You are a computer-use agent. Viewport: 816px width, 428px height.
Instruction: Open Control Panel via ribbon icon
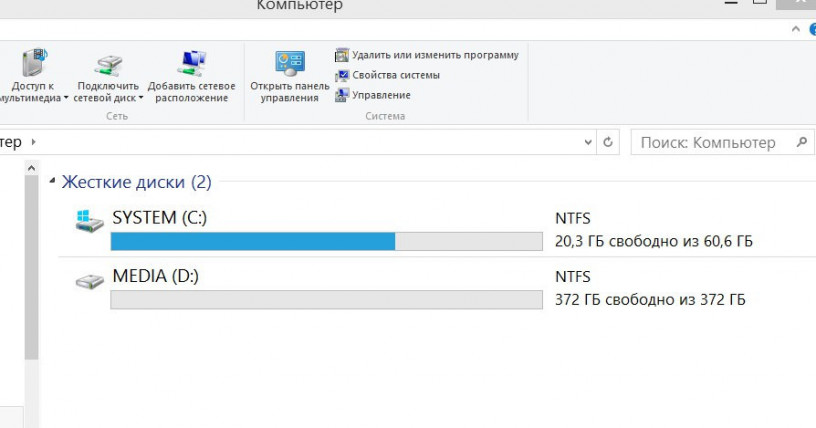click(289, 64)
